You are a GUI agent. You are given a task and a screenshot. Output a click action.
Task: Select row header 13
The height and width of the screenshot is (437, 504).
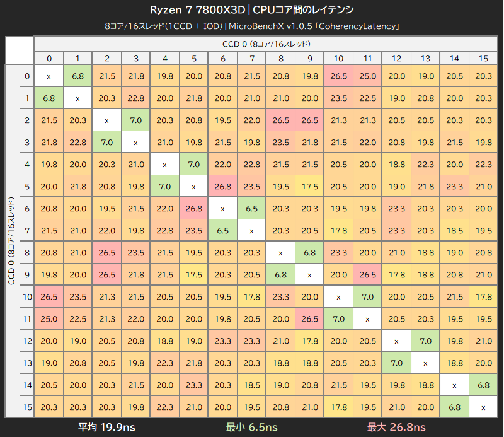click(27, 363)
